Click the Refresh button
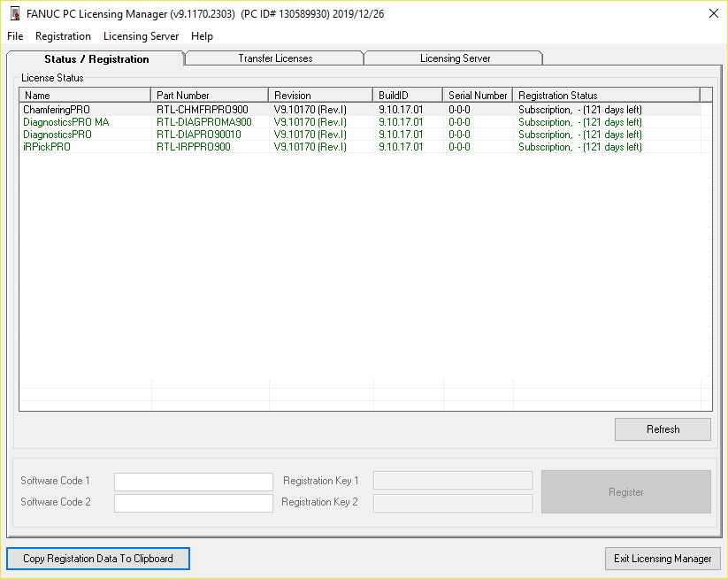 pyautogui.click(x=663, y=428)
